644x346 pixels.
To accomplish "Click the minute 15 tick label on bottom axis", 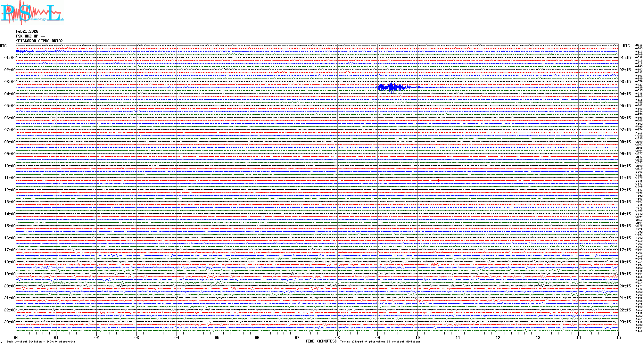I will click(x=618, y=338).
